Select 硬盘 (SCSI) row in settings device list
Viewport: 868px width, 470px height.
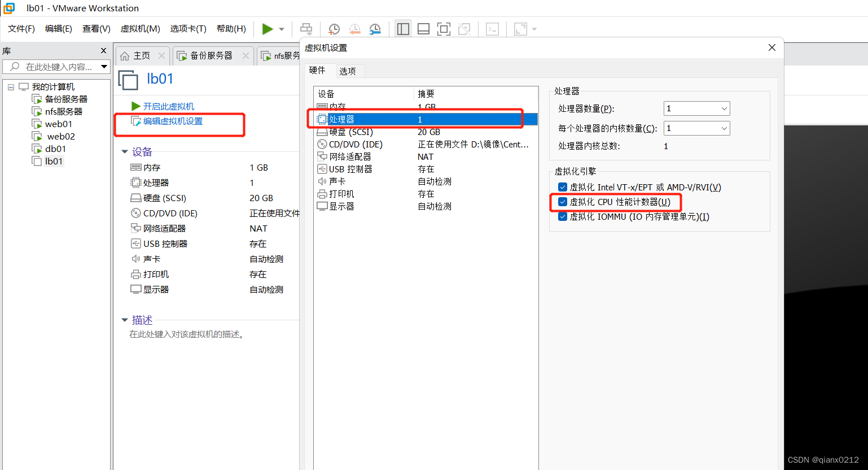click(x=426, y=132)
